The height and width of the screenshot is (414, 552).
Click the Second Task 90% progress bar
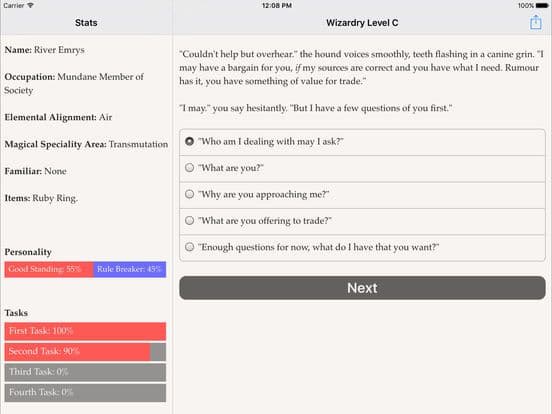[85, 352]
